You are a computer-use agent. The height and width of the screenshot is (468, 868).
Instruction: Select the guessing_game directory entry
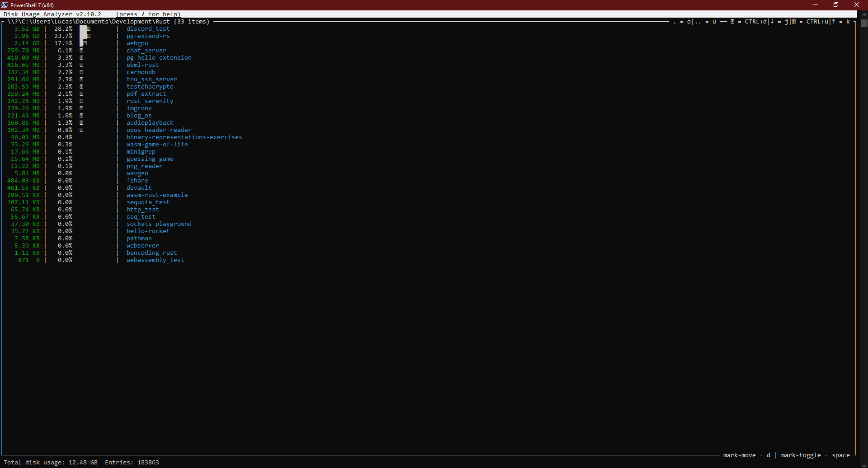pos(150,159)
